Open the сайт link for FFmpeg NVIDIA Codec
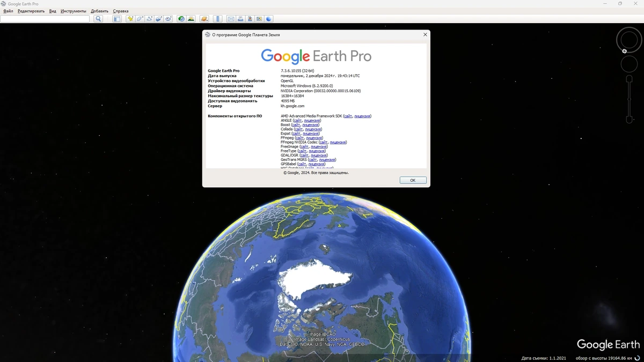 point(323,142)
